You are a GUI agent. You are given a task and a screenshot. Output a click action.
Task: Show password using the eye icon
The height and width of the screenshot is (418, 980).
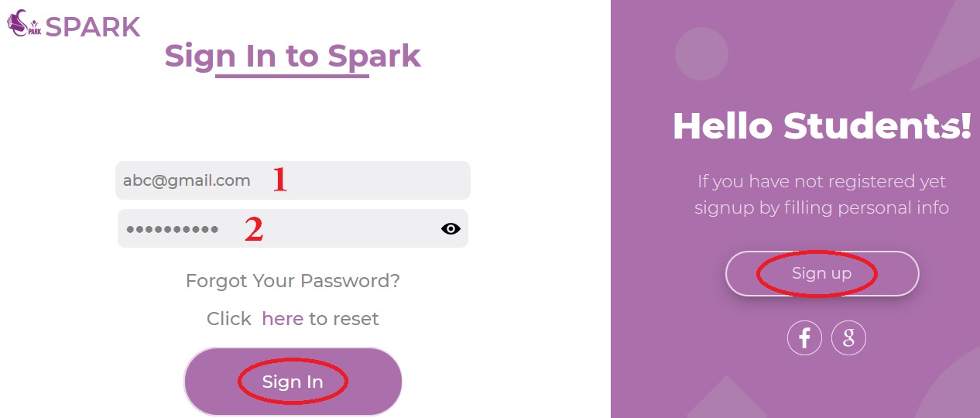click(451, 228)
